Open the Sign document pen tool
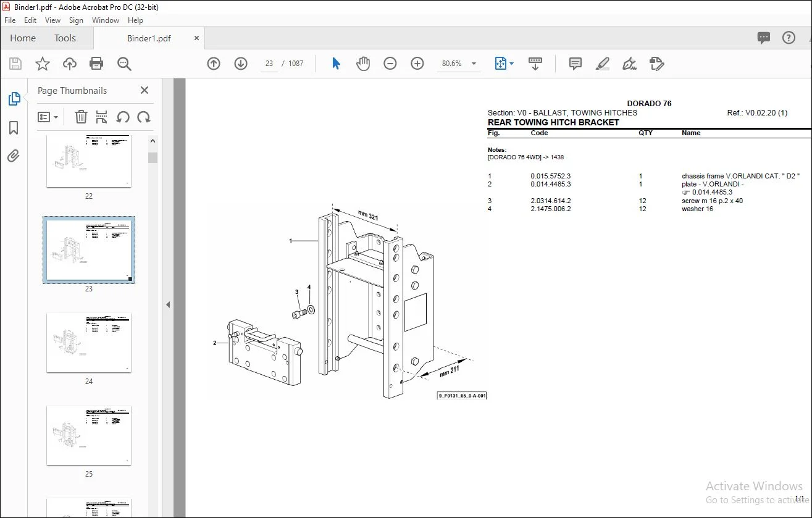Image resolution: width=812 pixels, height=518 pixels. (630, 64)
